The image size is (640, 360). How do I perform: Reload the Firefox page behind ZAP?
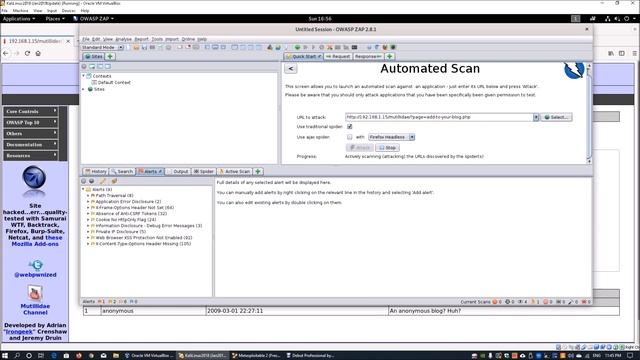click(27, 53)
